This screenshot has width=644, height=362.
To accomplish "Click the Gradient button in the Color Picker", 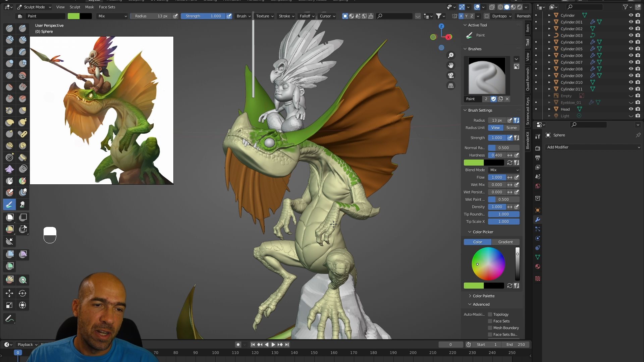I will pos(505,242).
